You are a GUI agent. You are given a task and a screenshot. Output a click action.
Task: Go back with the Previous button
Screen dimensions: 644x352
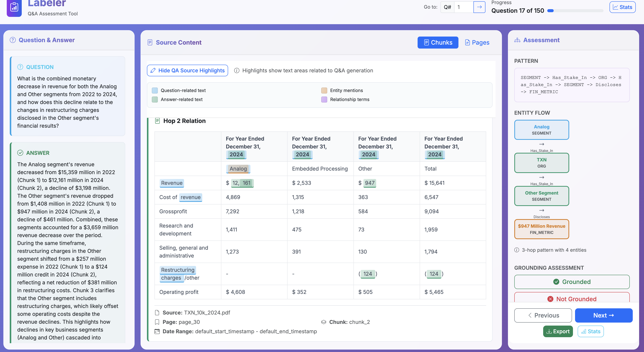coord(543,315)
